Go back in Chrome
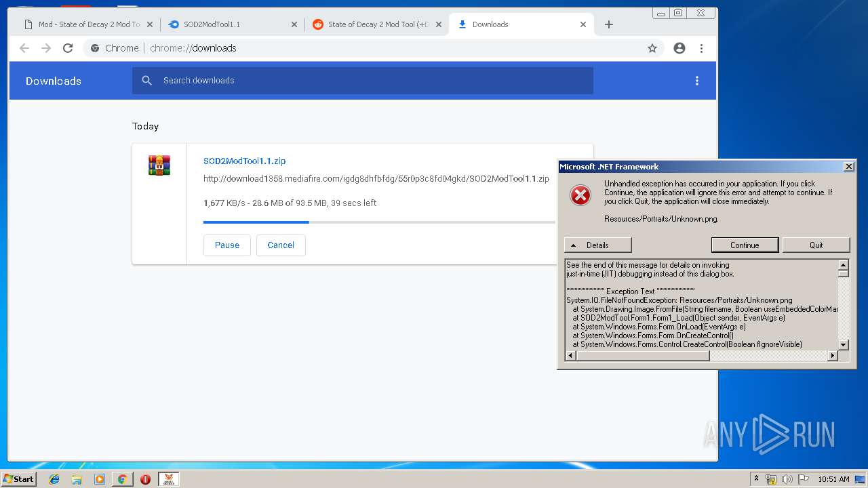The height and width of the screenshot is (488, 868). tap(24, 48)
